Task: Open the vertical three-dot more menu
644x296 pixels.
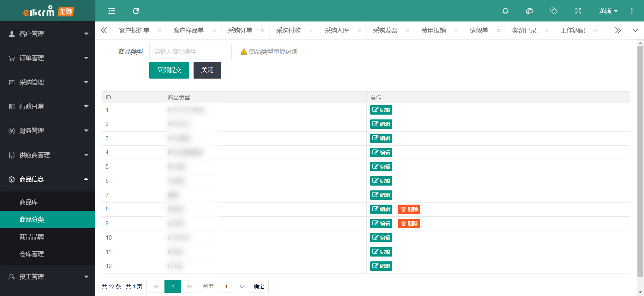Action: (x=632, y=11)
